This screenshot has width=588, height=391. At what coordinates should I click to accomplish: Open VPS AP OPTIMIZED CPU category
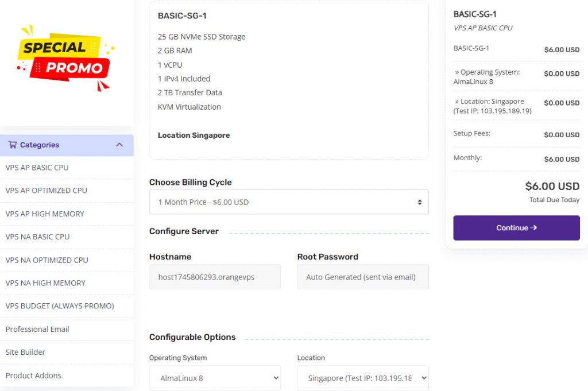coord(46,191)
